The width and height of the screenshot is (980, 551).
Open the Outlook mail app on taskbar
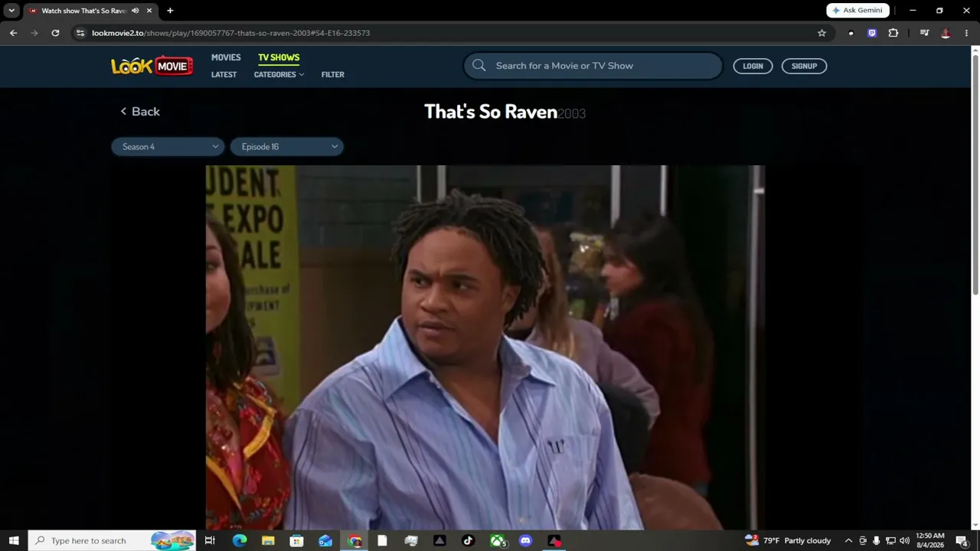[325, 540]
